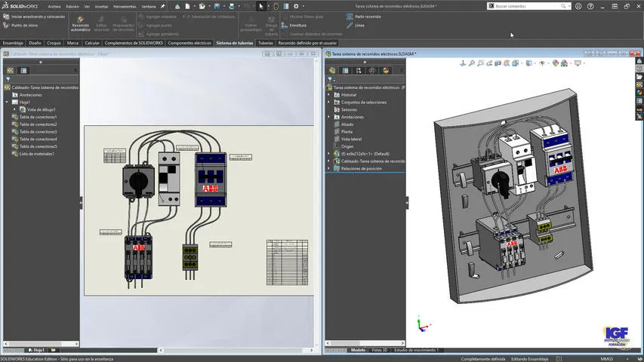Click the Buscar comandos search field
The width and height of the screenshot is (644, 362).
coord(528,6)
